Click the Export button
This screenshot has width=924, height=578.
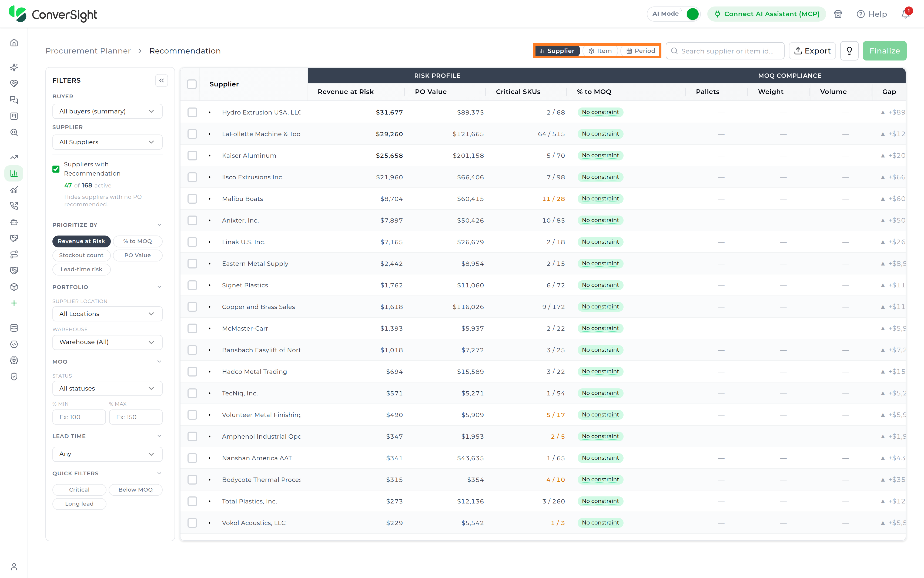(x=812, y=51)
